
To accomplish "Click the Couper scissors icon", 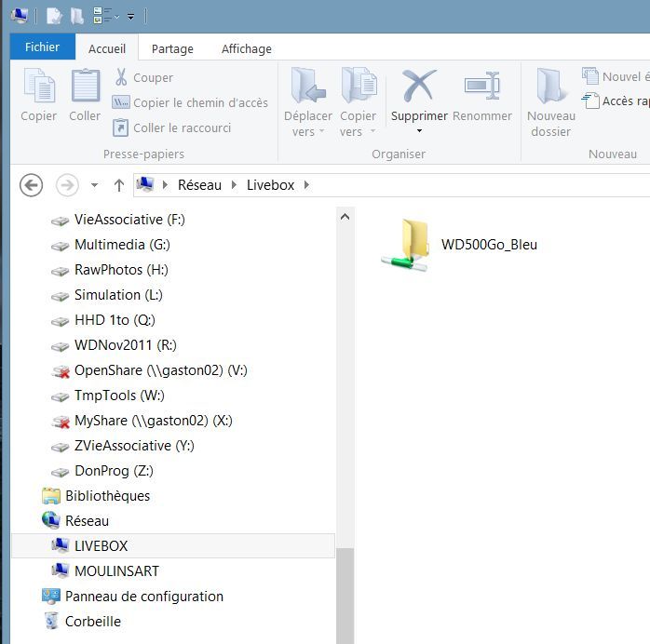I will point(121,77).
